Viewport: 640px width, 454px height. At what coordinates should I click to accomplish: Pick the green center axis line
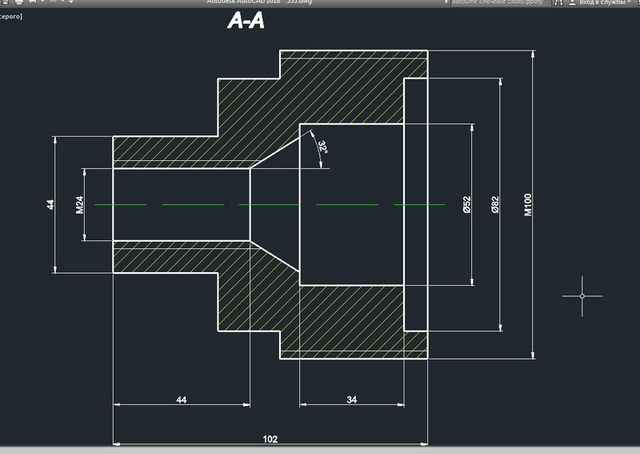tap(270, 205)
